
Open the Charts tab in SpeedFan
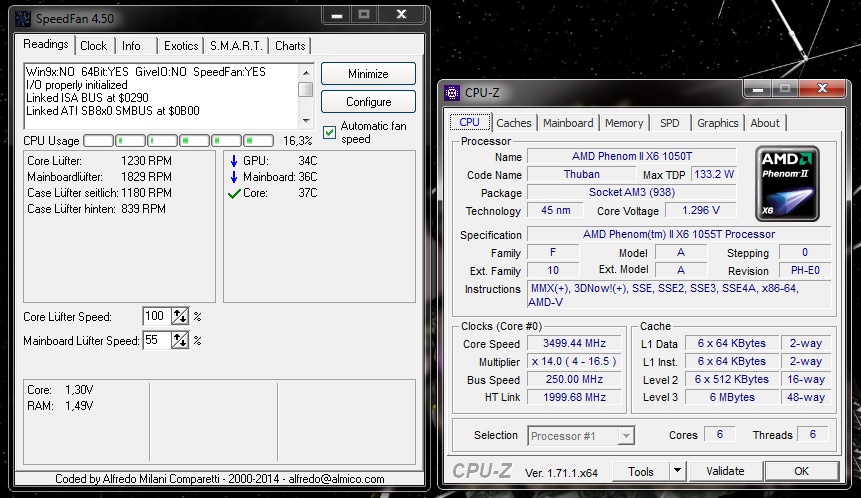pyautogui.click(x=290, y=46)
